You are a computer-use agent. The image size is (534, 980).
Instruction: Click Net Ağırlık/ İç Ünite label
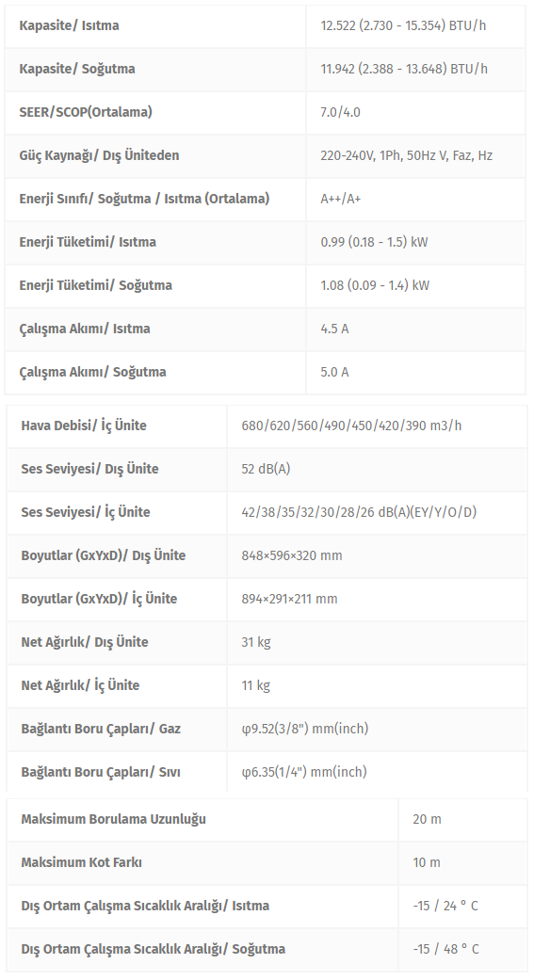[x=80, y=685]
